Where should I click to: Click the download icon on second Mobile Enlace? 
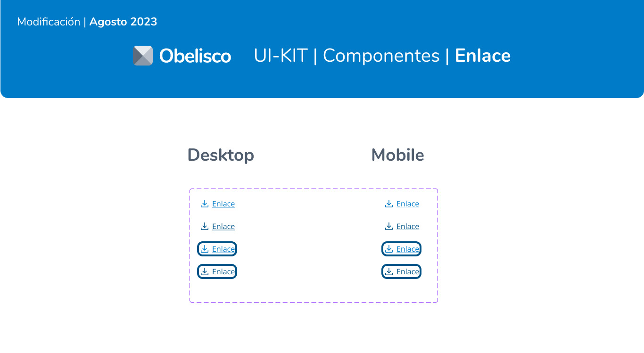click(389, 226)
